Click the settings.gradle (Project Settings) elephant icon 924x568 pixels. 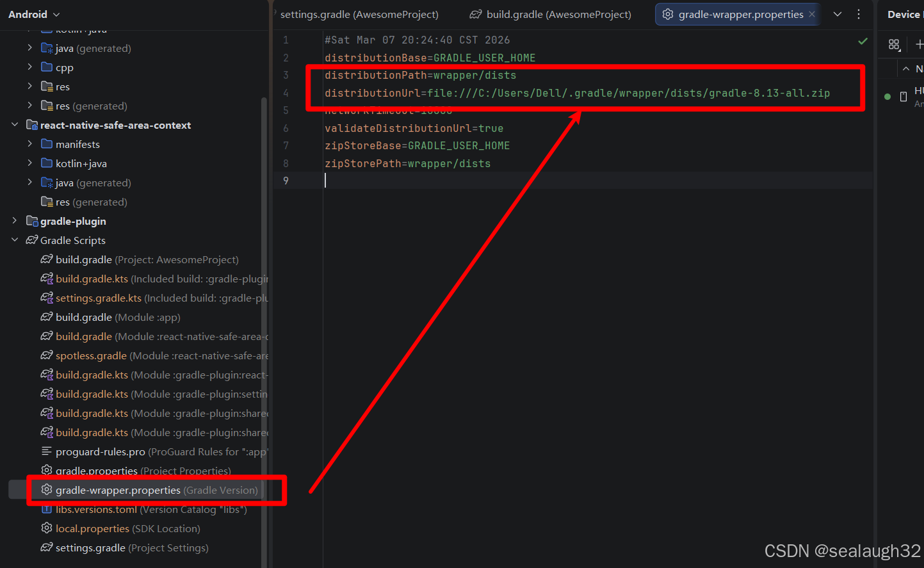[47, 547]
